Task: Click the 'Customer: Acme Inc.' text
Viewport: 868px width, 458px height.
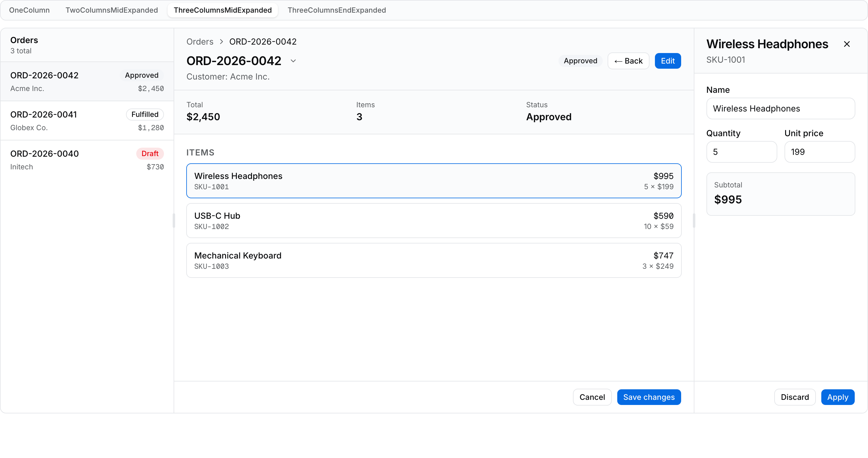Action: 228,77
